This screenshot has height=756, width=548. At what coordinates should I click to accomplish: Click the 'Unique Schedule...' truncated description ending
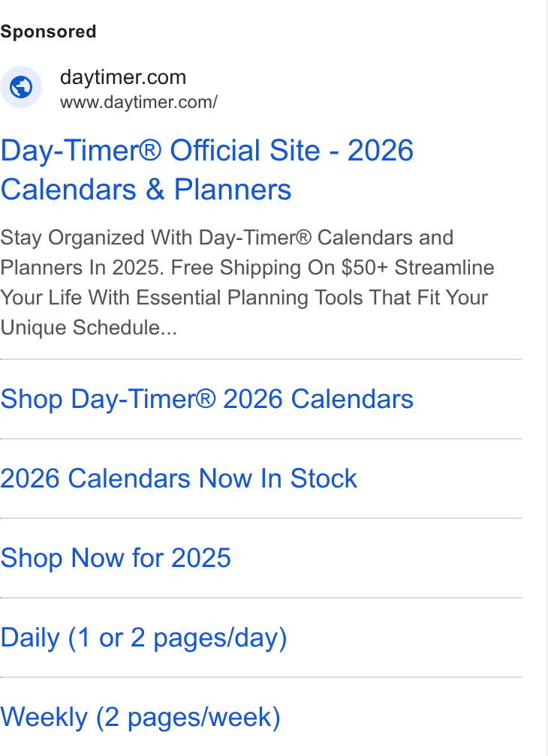click(x=89, y=328)
